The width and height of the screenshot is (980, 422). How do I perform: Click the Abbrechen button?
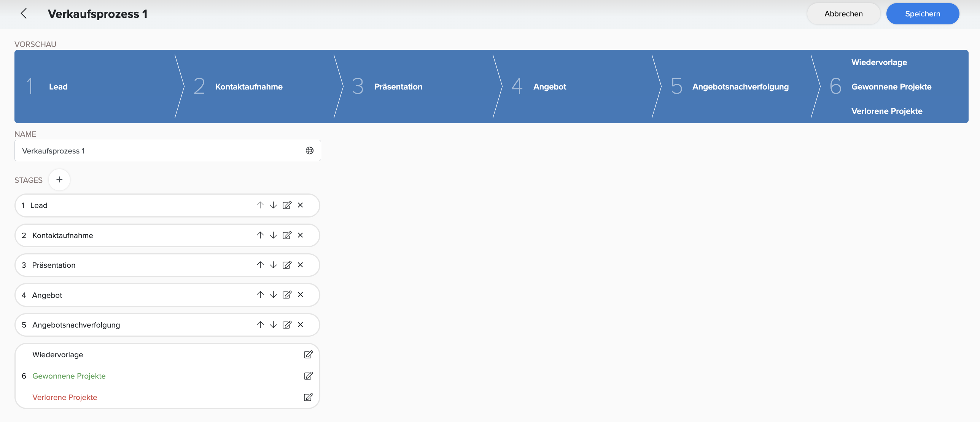843,14
